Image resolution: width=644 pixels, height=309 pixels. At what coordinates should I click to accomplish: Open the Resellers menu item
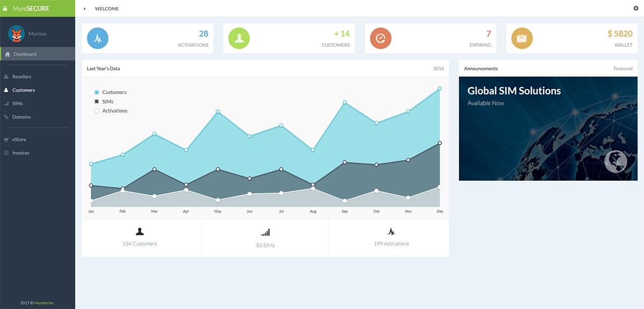point(38,77)
